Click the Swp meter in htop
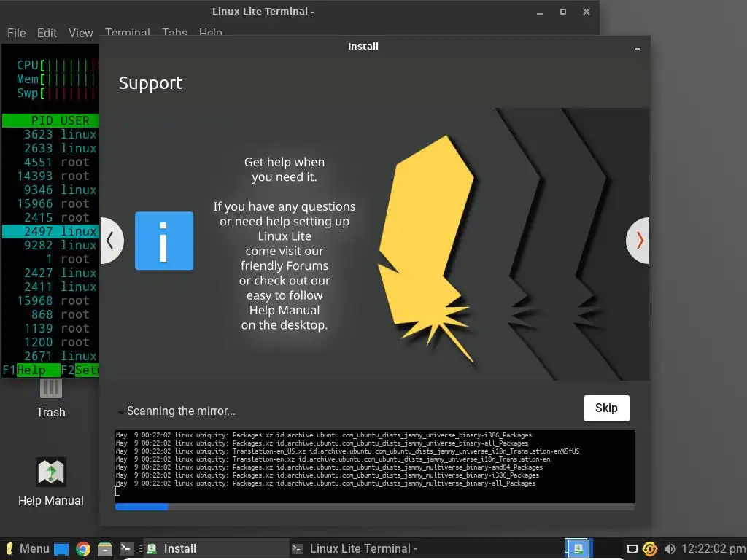747x560 pixels. pos(57,93)
